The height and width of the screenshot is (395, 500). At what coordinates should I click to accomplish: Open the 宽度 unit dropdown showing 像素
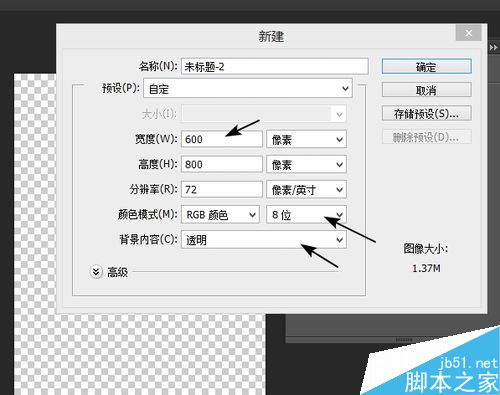(306, 139)
